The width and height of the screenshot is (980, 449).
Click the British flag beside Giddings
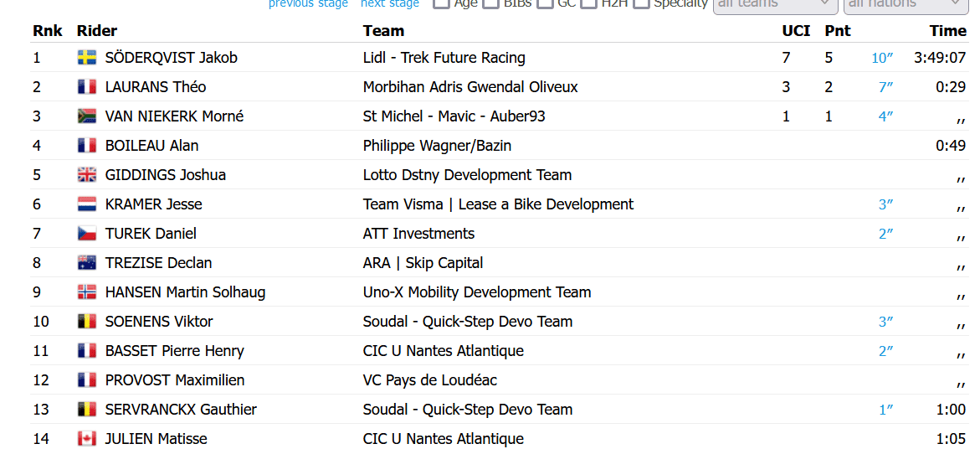tap(86, 175)
